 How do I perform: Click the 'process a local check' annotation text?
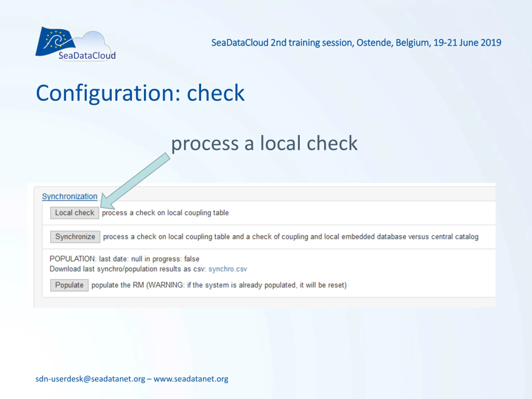tap(264, 143)
